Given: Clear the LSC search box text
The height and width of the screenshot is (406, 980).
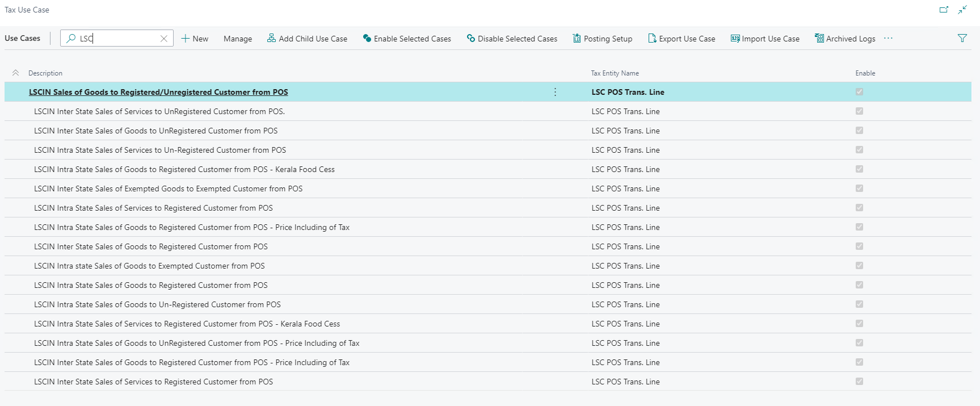Looking at the screenshot, I should click(164, 39).
